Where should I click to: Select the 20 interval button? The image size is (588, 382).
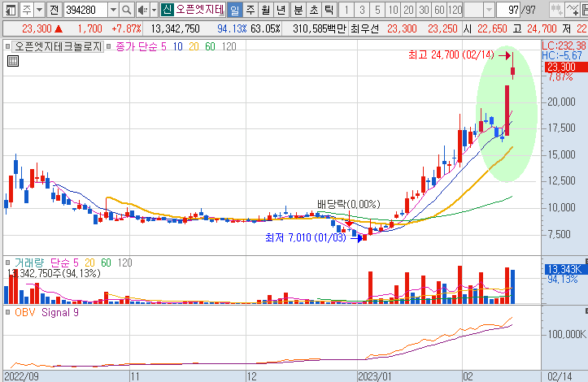click(x=408, y=10)
